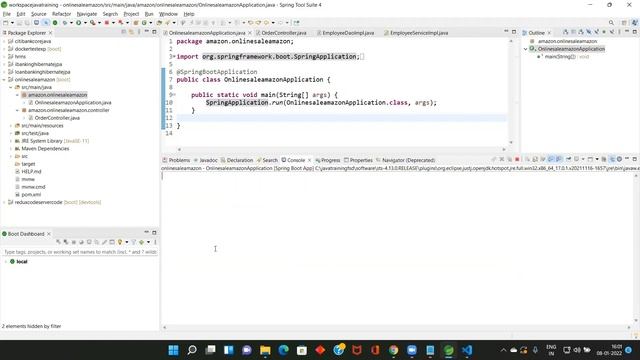Click Pin Console icon
This screenshot has width=640, height=360.
click(568, 159)
